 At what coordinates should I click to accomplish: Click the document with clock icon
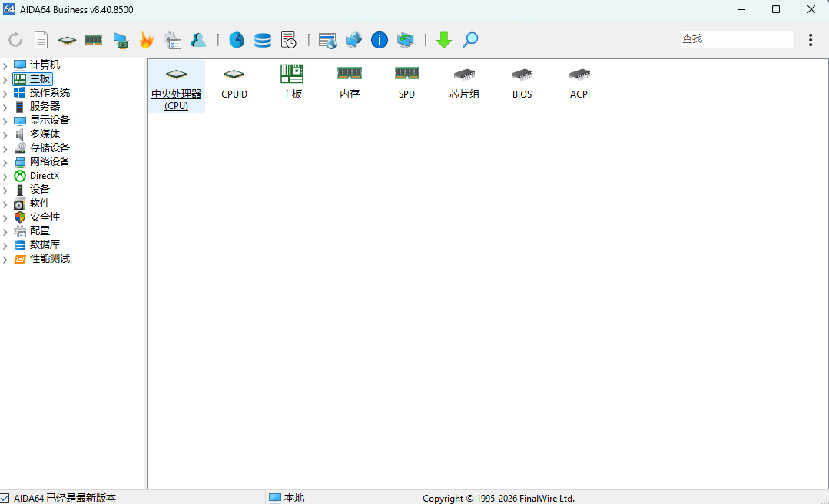[289, 40]
